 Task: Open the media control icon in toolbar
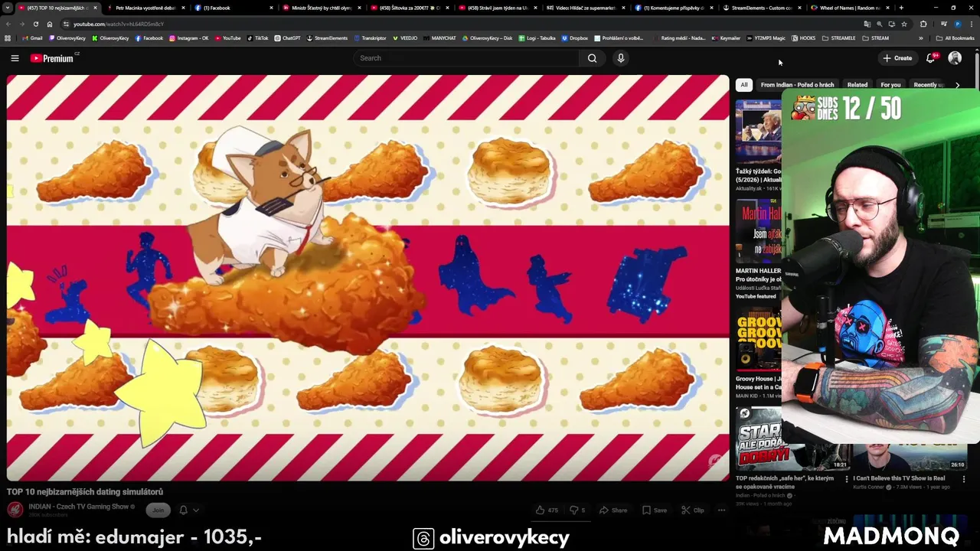[x=943, y=24]
